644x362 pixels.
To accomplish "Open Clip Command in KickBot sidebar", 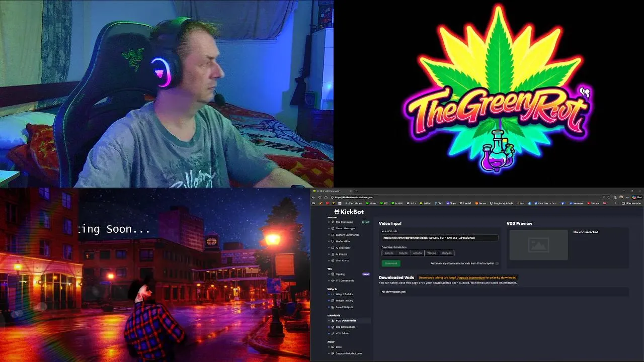I will click(344, 222).
